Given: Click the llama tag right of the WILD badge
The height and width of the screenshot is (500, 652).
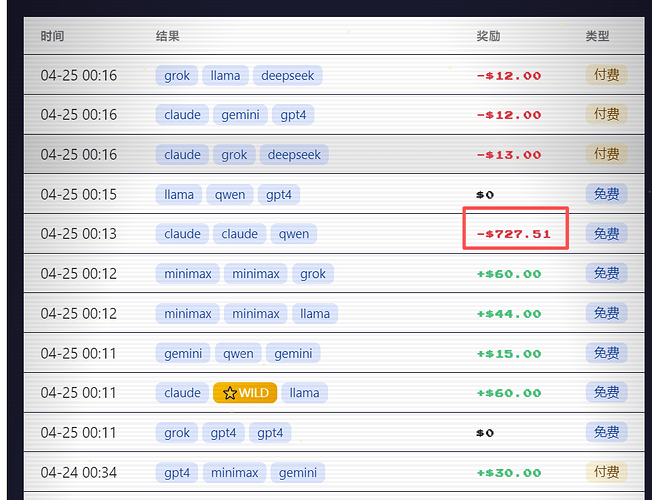Looking at the screenshot, I should [x=304, y=393].
